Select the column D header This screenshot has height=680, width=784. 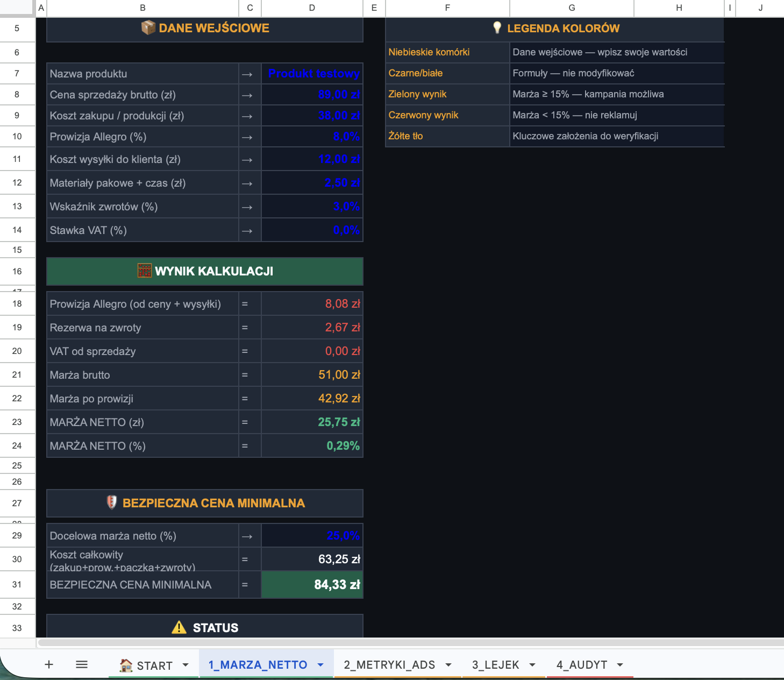click(312, 8)
